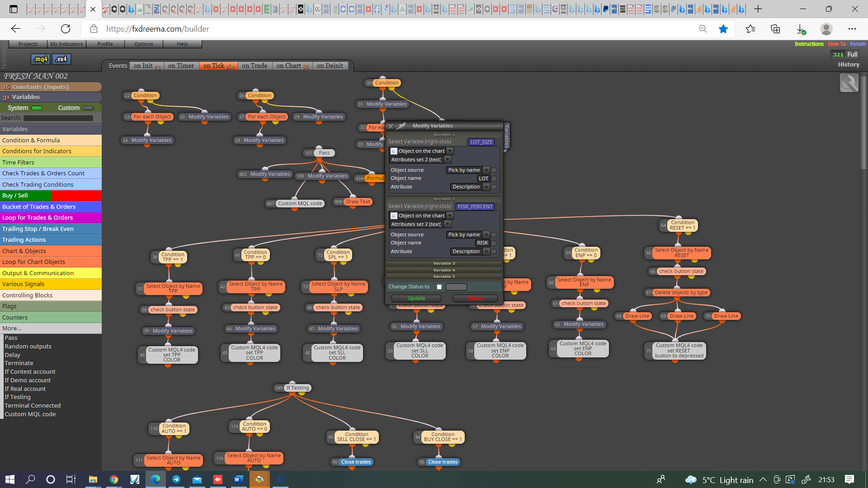Viewport: 868px width, 488px height.
Task: Tick Variable 1 Object name checkbox
Action: pos(494,178)
